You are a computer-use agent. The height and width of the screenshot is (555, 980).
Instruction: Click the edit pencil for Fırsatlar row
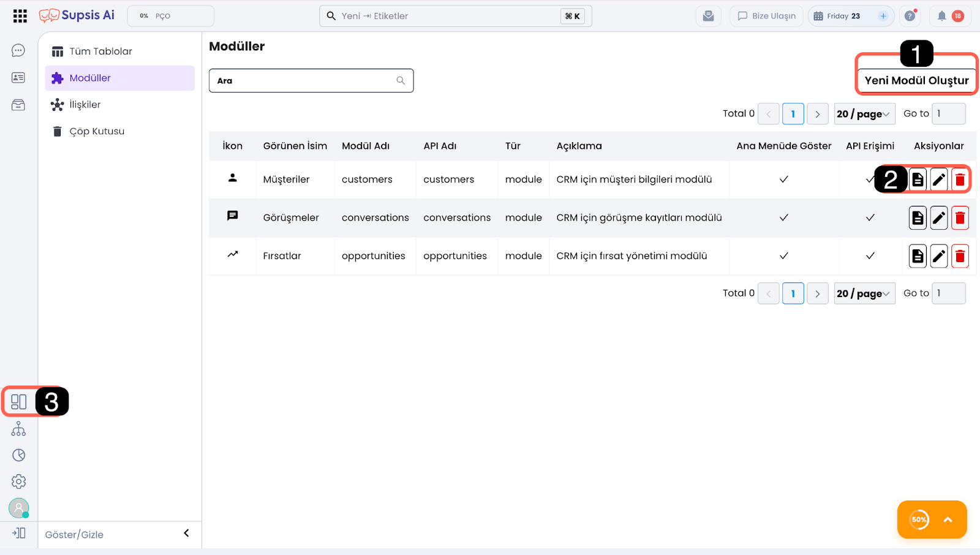coord(938,256)
